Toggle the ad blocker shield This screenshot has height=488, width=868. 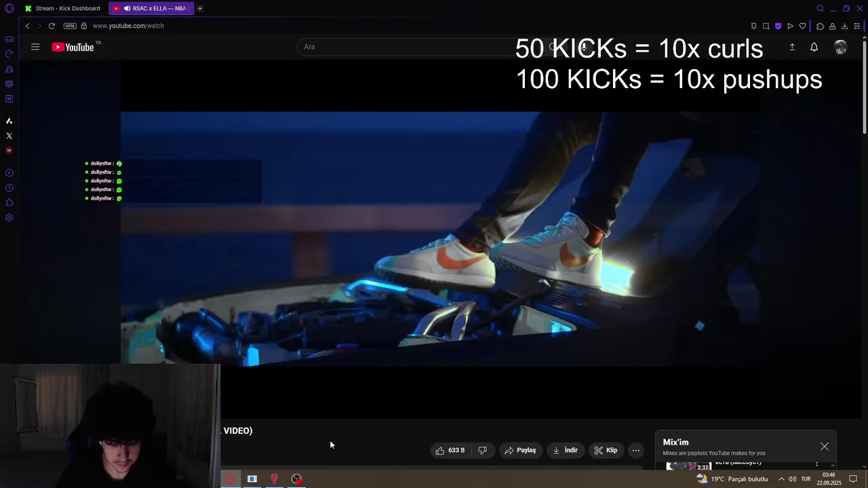778,26
